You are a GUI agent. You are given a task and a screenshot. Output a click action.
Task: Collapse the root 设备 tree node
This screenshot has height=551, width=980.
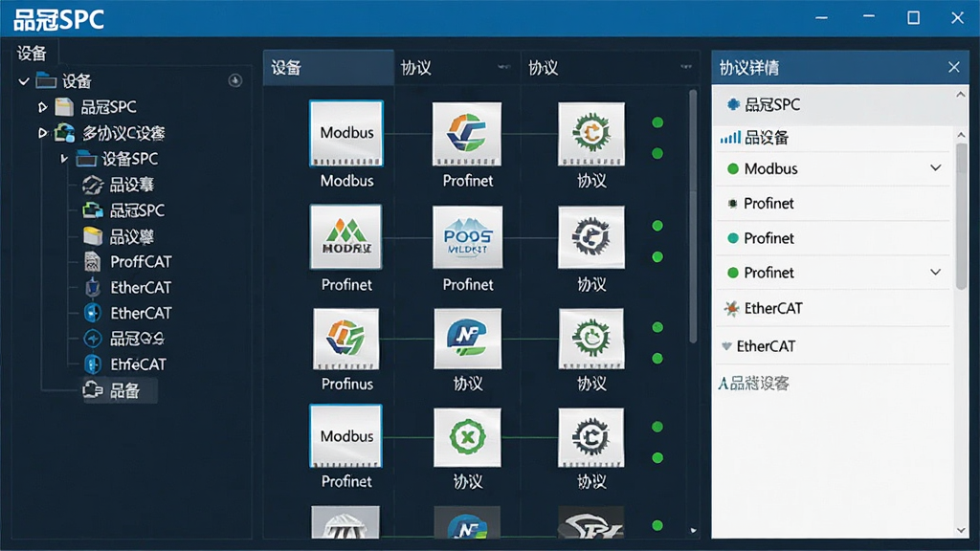pyautogui.click(x=24, y=81)
